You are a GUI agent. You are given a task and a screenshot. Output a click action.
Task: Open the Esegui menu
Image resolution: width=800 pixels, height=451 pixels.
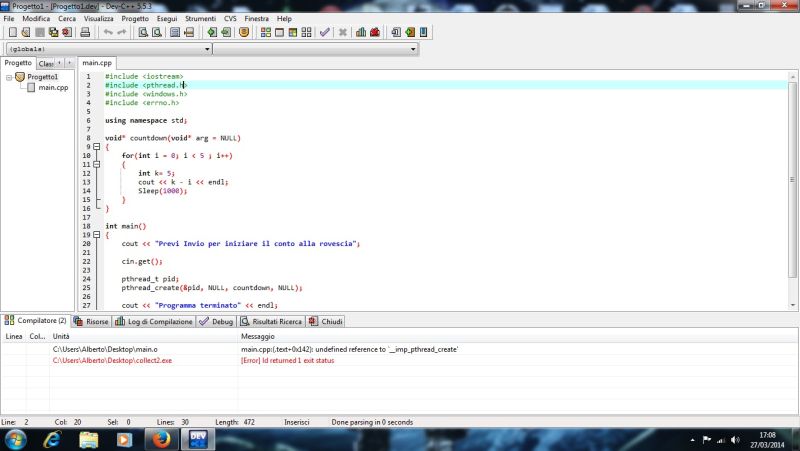point(167,18)
